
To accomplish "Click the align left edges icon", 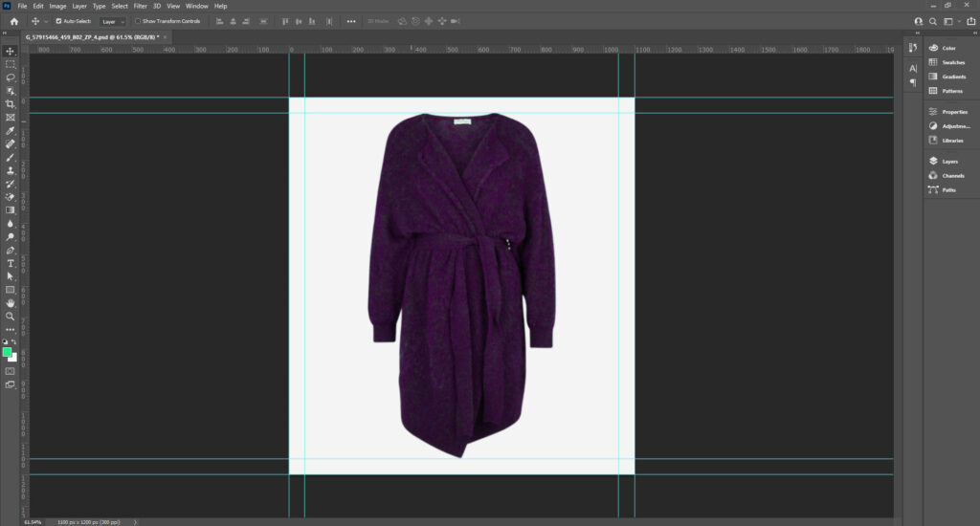I will tap(219, 21).
